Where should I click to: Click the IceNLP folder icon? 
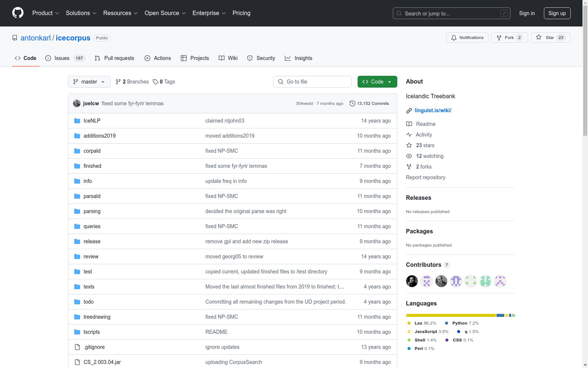(77, 121)
